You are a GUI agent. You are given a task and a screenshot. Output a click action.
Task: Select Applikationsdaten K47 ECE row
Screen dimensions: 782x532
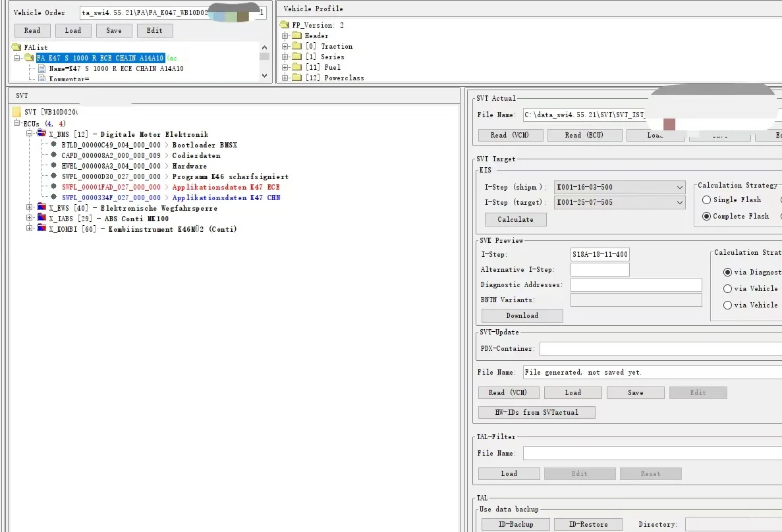point(171,187)
